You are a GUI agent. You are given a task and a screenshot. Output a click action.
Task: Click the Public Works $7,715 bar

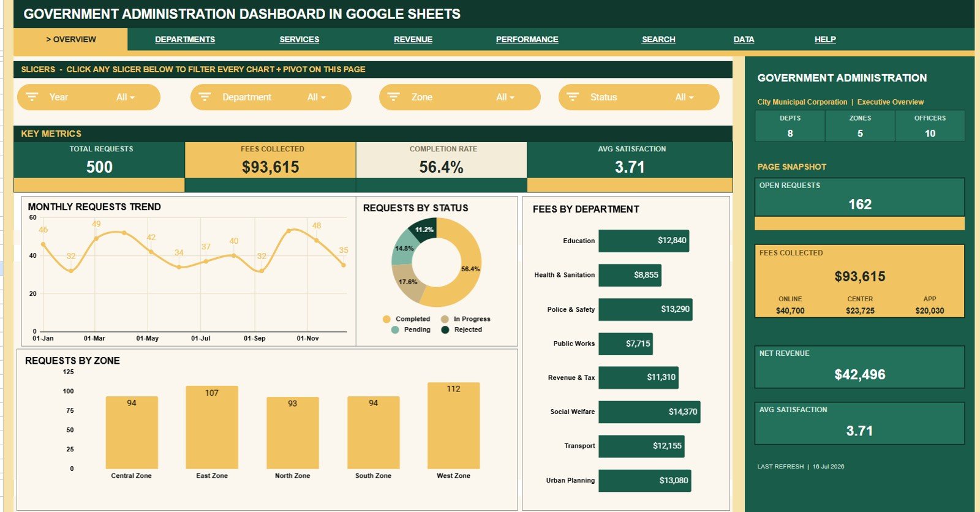click(625, 344)
